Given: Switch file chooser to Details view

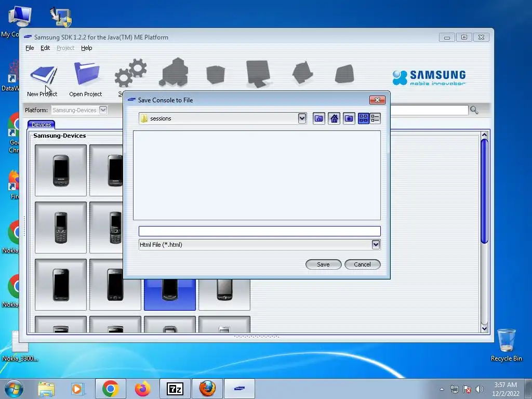Looking at the screenshot, I should pyautogui.click(x=375, y=118).
